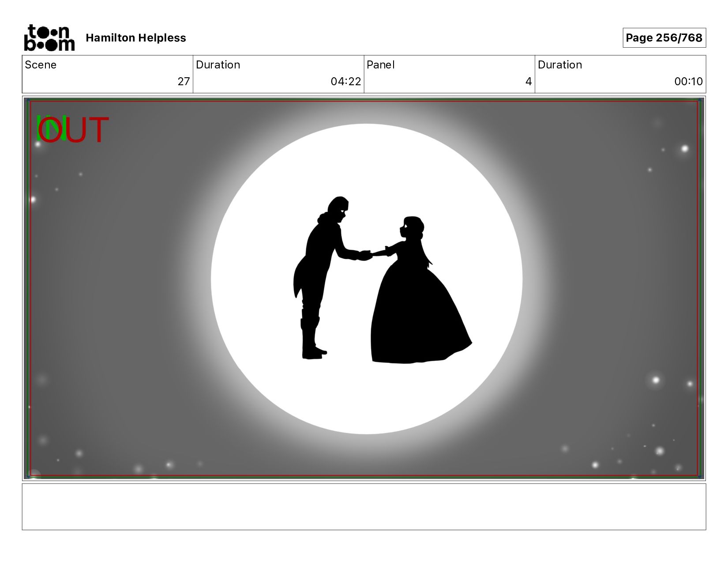Select the scene duration value "04:22"
Viewport: 728px width, 563px height.
click(346, 82)
